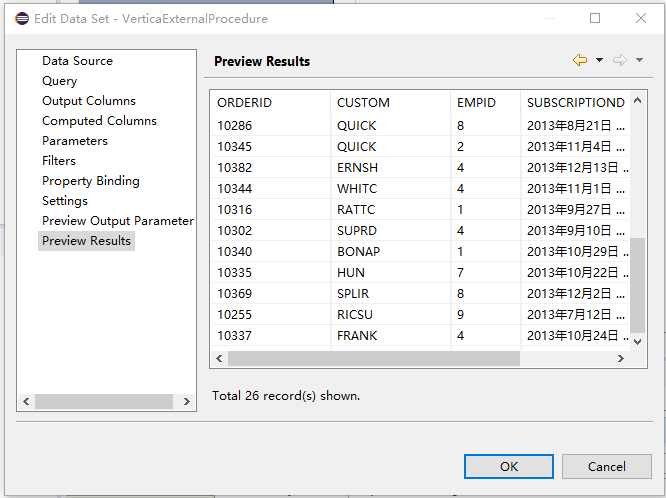The image size is (666, 498).
Task: Click the ORDERID column header
Action: 244,103
